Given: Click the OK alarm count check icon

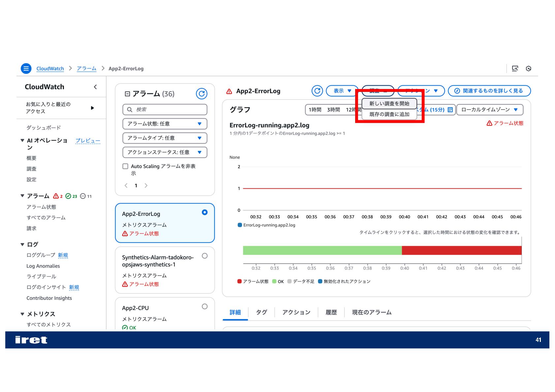Looking at the screenshot, I should click(x=68, y=196).
